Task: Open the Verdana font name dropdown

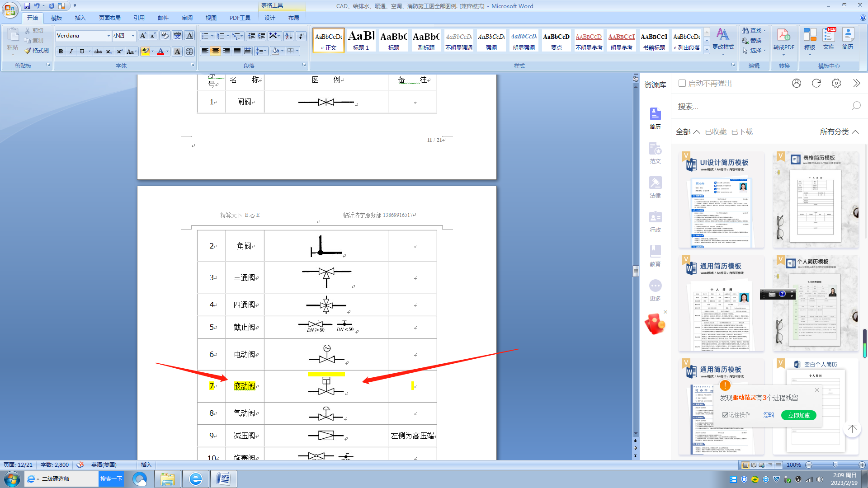Action: click(x=108, y=36)
